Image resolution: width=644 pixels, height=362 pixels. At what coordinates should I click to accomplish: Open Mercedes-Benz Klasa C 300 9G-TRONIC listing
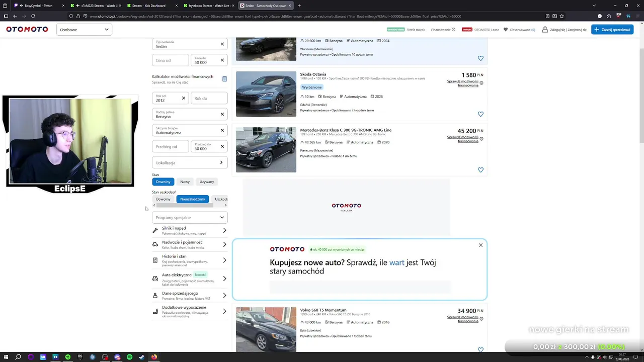[x=346, y=130]
